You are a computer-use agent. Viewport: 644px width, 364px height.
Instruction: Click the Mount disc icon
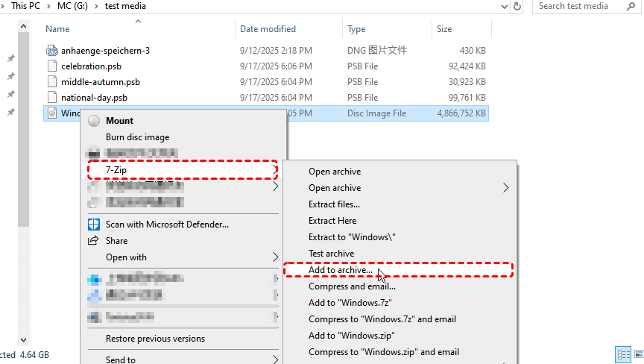point(94,121)
